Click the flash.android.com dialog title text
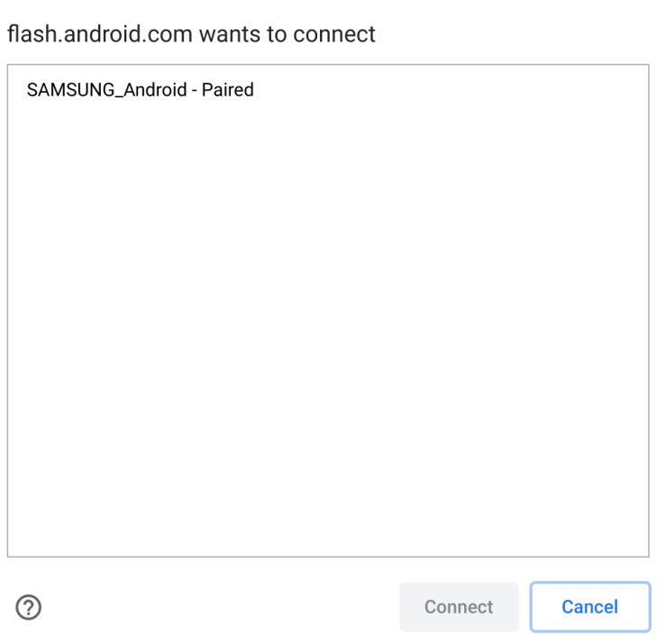Viewport: 666px width, 644px height. coord(191,35)
